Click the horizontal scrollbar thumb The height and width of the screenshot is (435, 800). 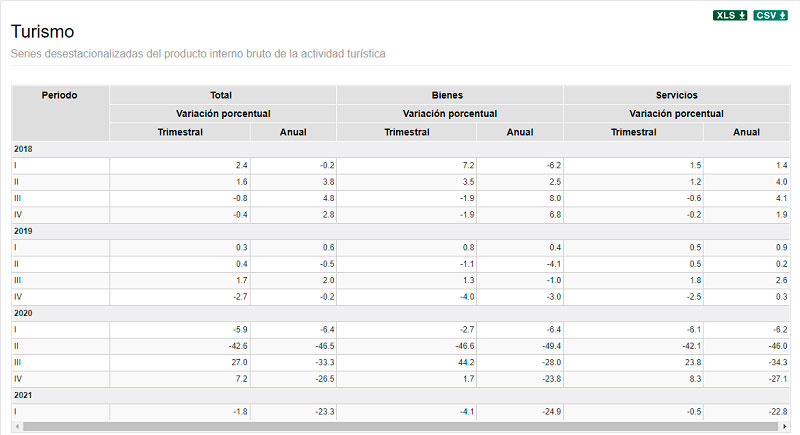[x=400, y=426]
